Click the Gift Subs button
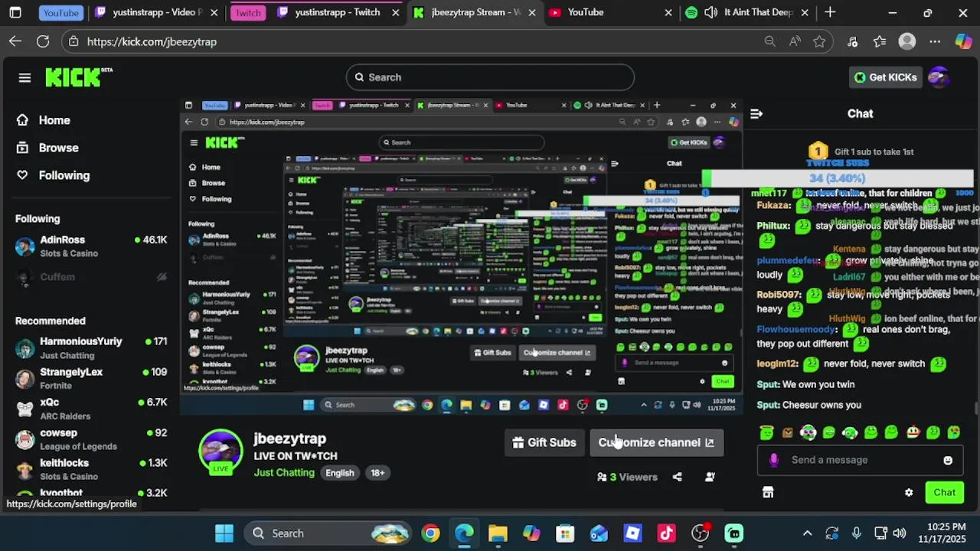980x551 pixels. point(544,442)
